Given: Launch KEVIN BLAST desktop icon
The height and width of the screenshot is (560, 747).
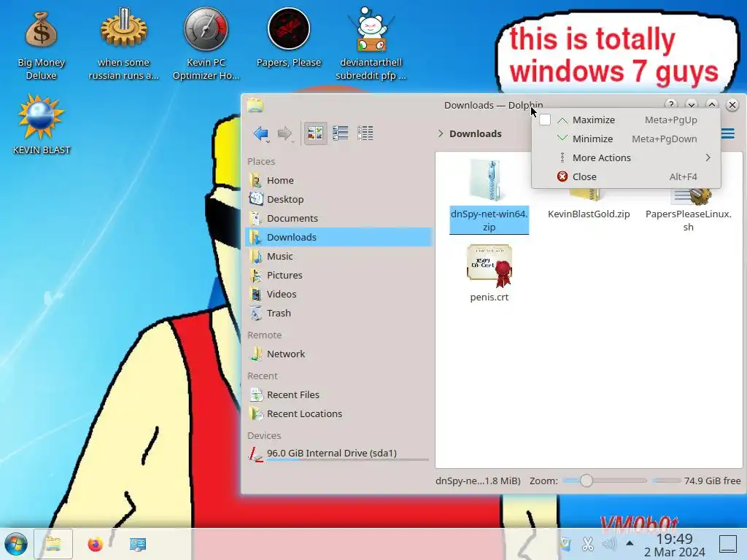Looking at the screenshot, I should click(x=42, y=124).
